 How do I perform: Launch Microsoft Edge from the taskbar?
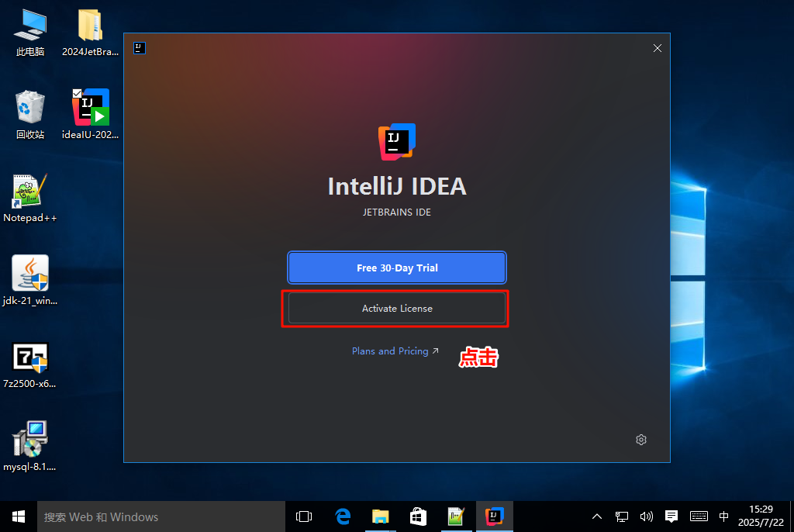click(x=343, y=516)
